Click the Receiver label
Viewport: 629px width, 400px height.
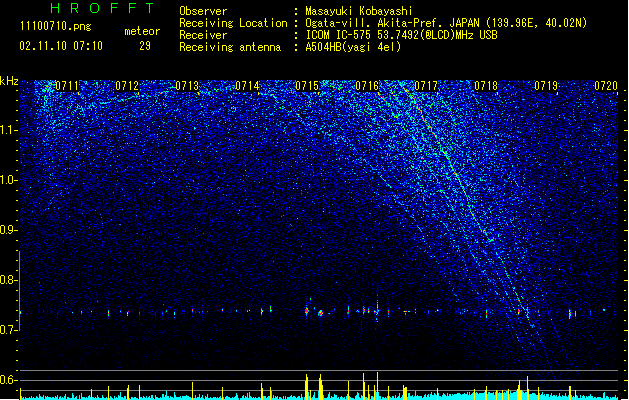click(x=203, y=35)
